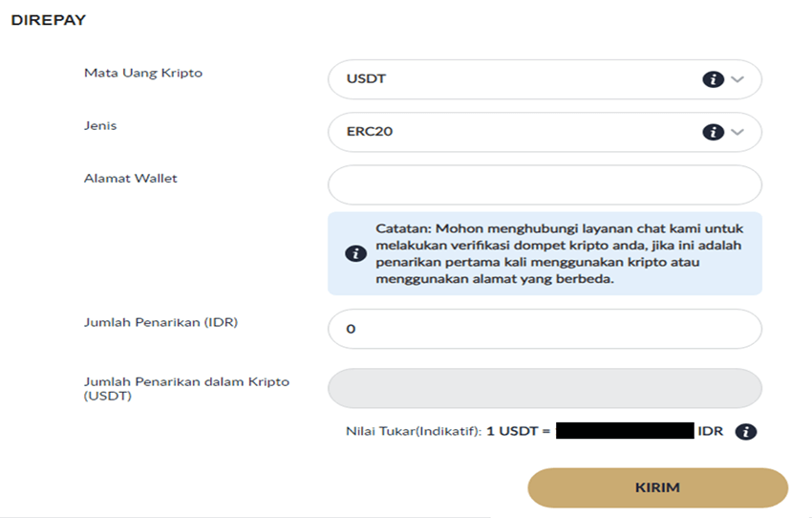This screenshot has height=518, width=812.
Task: Click the greyed-out crypto withdrawal amount field
Action: point(545,389)
